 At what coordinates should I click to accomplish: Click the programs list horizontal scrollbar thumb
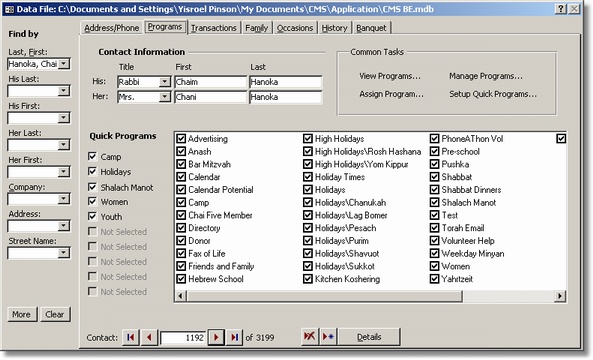[324, 296]
